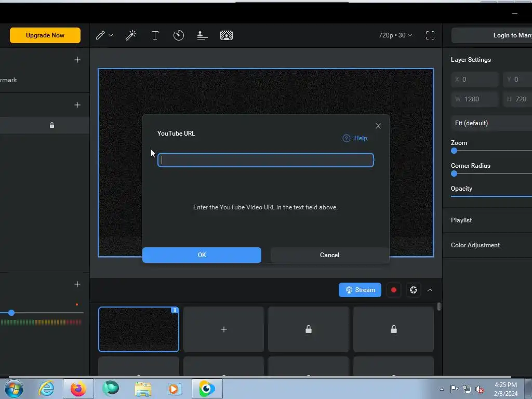
Task: Open the timer tool
Action: tap(179, 35)
